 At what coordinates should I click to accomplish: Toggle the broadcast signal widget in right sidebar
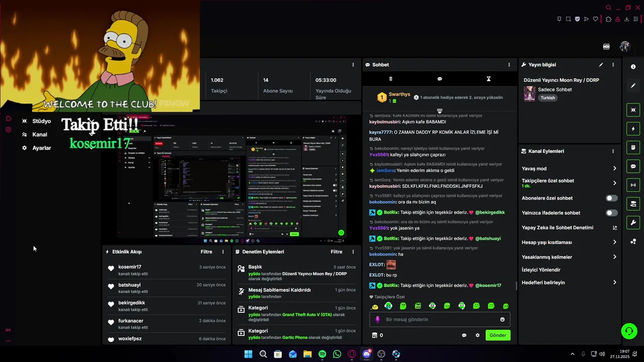pyautogui.click(x=633, y=185)
